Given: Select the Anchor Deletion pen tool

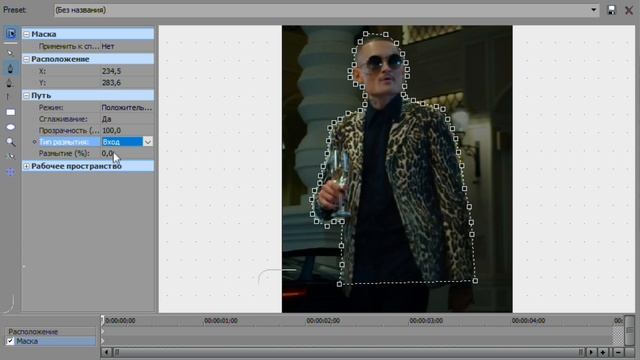Looking at the screenshot, I should pos(11,83).
